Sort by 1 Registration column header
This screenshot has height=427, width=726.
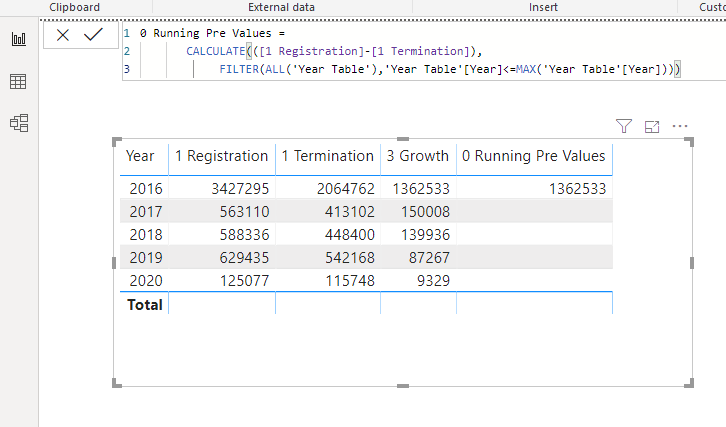[x=221, y=156]
